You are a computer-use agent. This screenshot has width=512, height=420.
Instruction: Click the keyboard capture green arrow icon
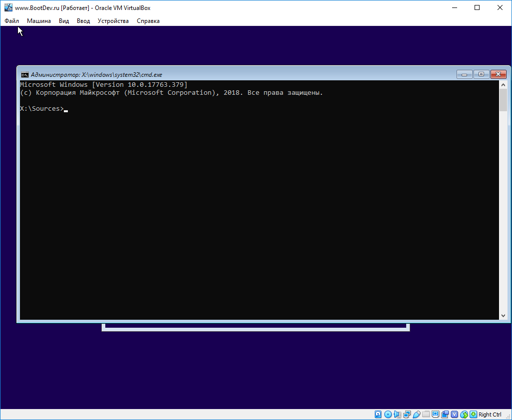[473, 415]
